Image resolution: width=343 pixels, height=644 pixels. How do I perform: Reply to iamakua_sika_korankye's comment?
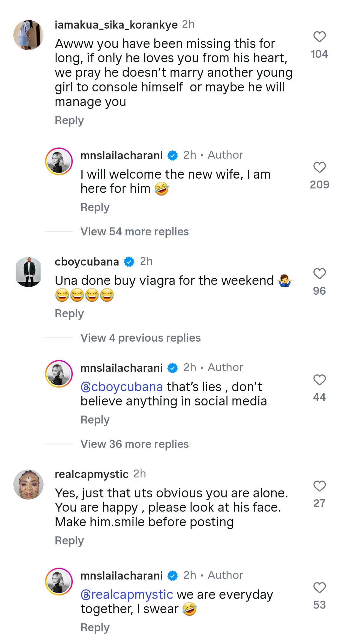pos(69,121)
